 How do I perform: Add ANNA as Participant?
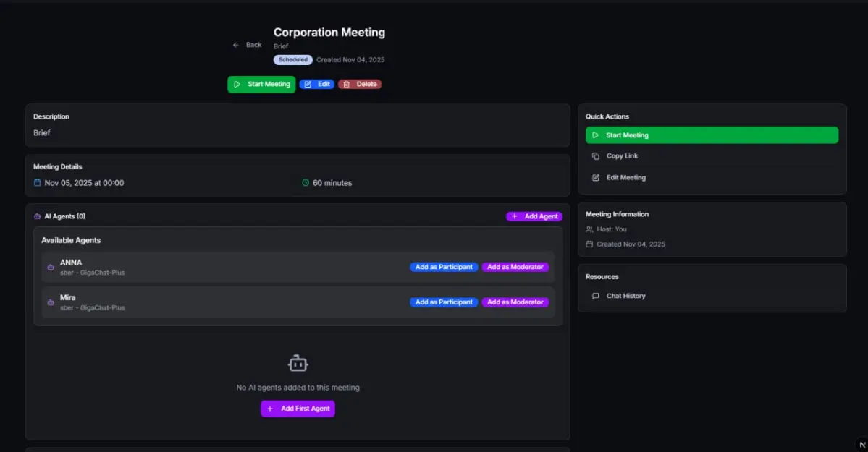coord(444,267)
